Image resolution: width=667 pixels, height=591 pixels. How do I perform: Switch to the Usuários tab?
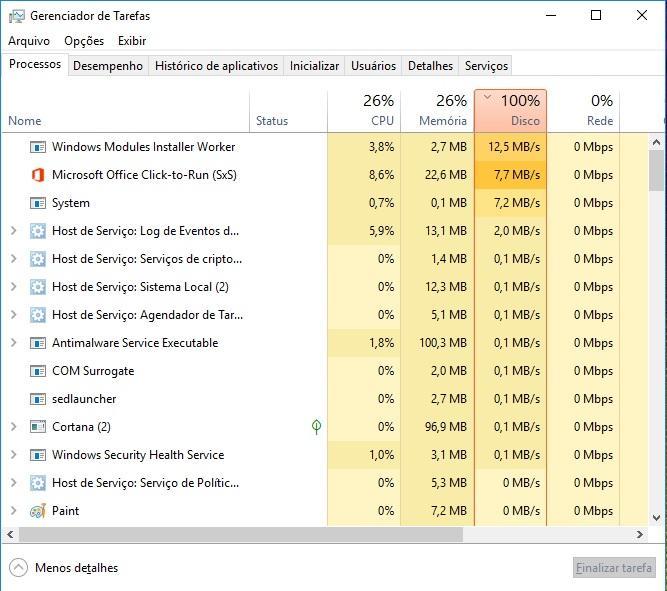[373, 66]
